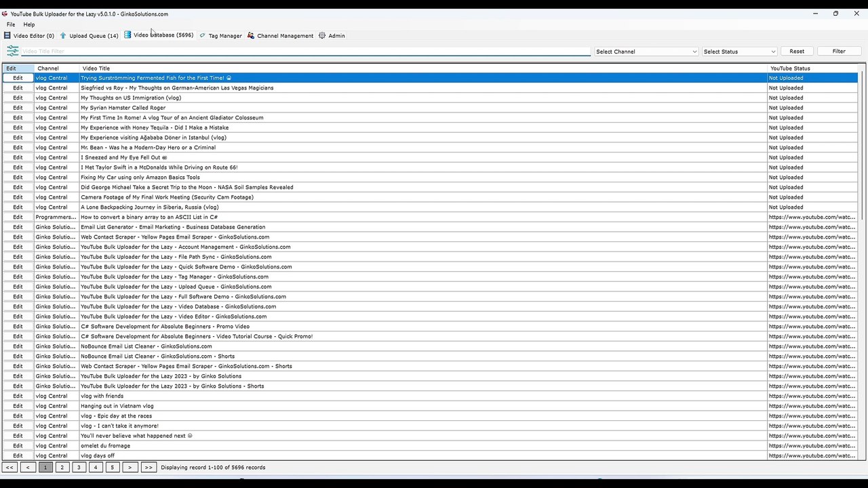Open the Admin tab

pyautogui.click(x=332, y=35)
